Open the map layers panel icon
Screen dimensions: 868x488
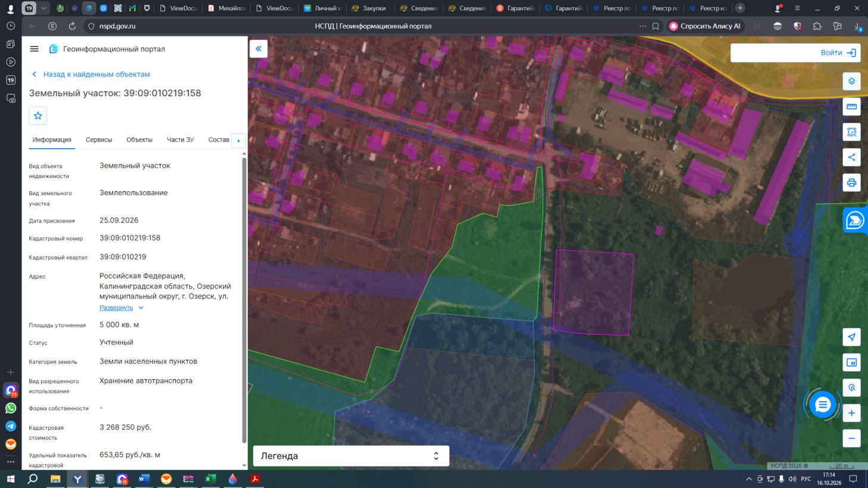[851, 82]
